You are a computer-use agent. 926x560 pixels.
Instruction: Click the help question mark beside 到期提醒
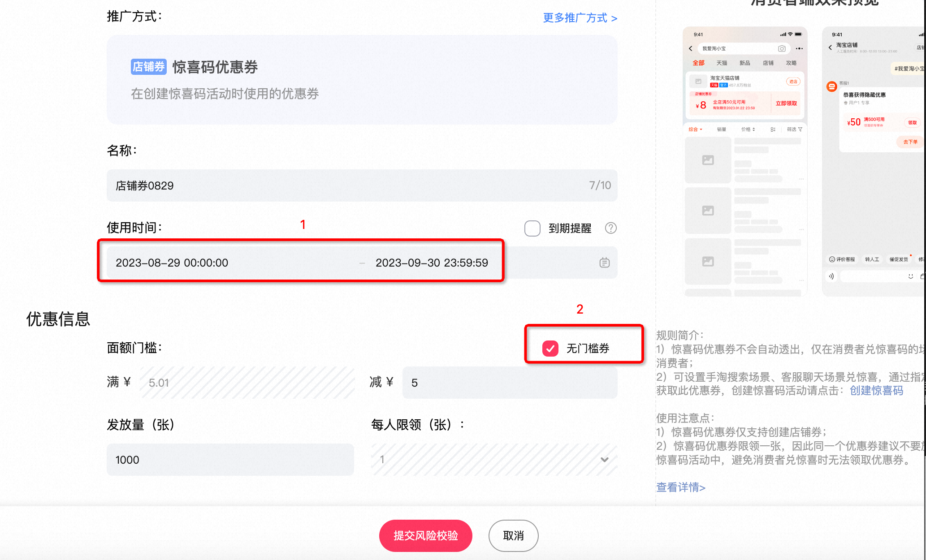coord(610,228)
